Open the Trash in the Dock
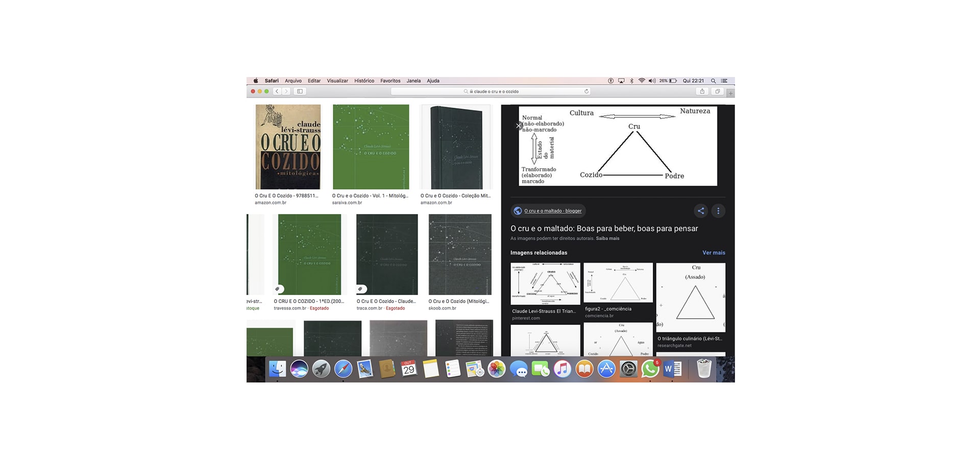The height and width of the screenshot is (459, 980). [x=704, y=369]
